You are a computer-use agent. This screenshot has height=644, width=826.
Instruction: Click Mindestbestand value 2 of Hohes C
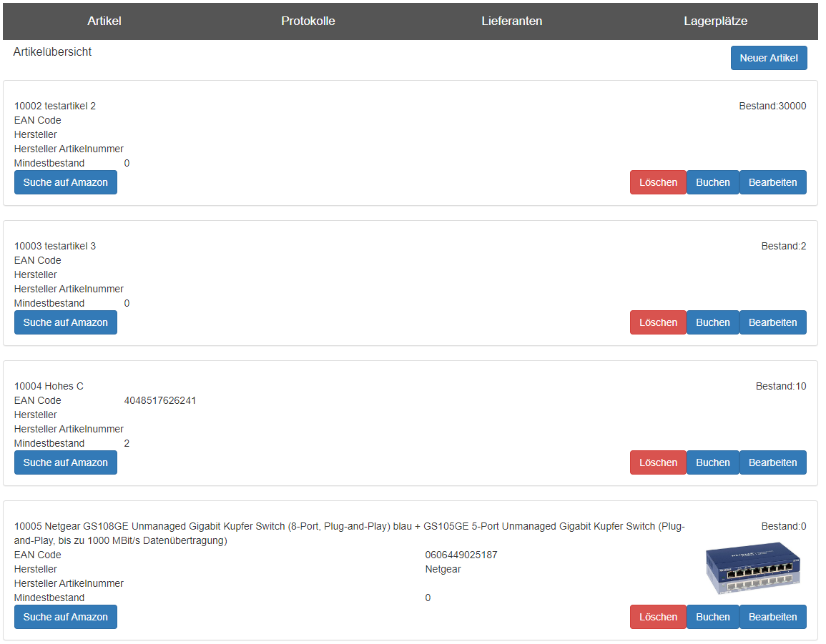(127, 443)
